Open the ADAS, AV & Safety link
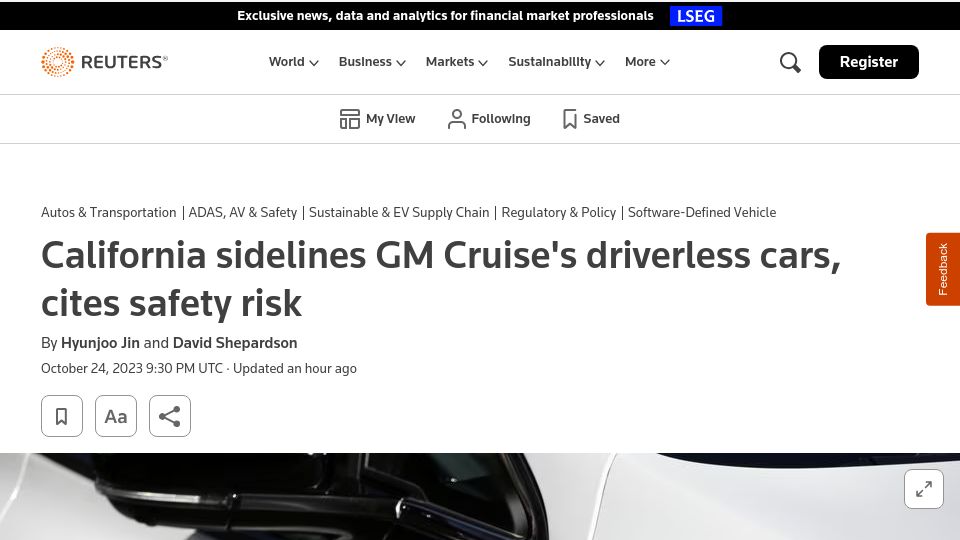Screen dimensions: 960x540 coord(242,212)
